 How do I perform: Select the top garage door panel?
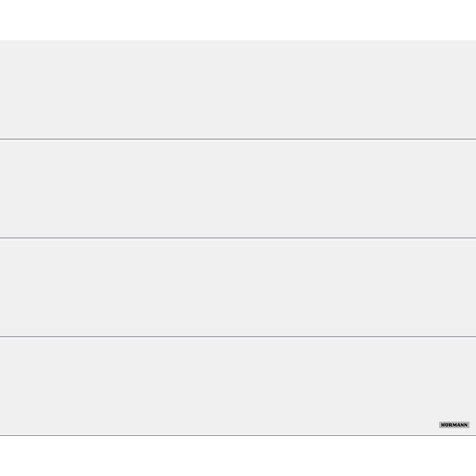pos(238,90)
